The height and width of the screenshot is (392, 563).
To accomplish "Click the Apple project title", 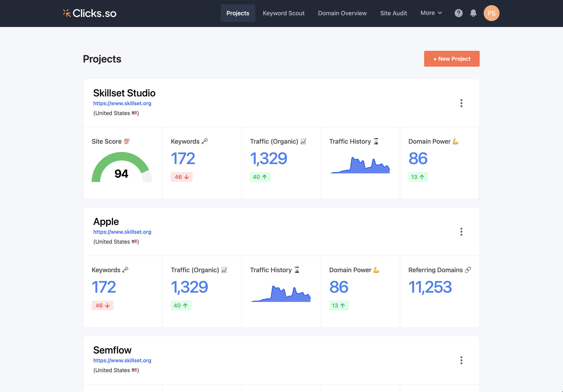I will 106,222.
